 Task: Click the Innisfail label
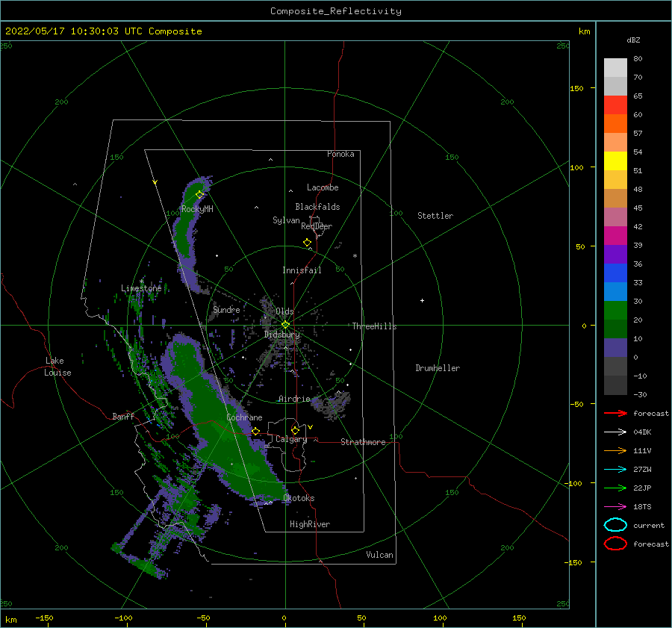point(302,270)
